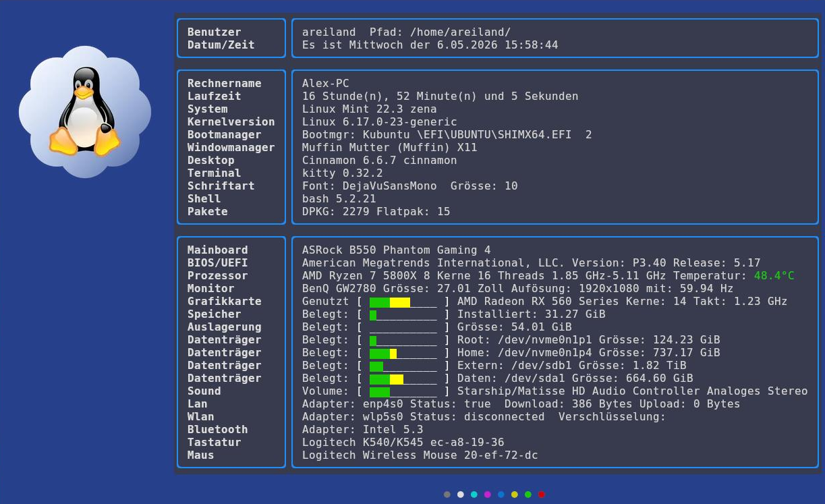Select the cyan color dot
The height and width of the screenshot is (504, 825).
point(474,495)
